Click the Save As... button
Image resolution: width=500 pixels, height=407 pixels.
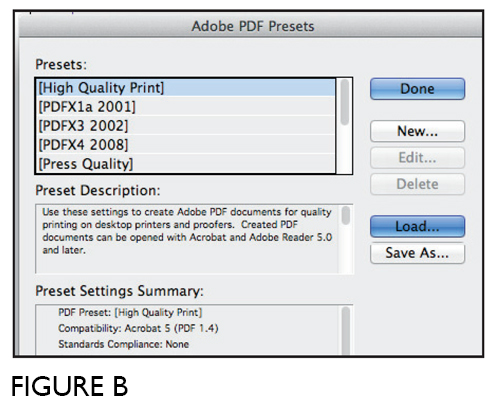(x=417, y=253)
